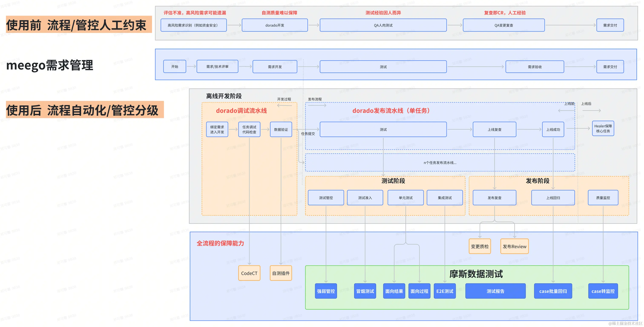Click the CodeCT box
644x327 pixels.
coord(249,273)
